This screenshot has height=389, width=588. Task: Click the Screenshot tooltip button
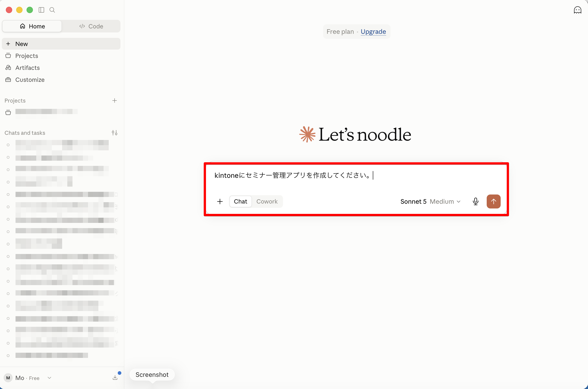click(152, 374)
